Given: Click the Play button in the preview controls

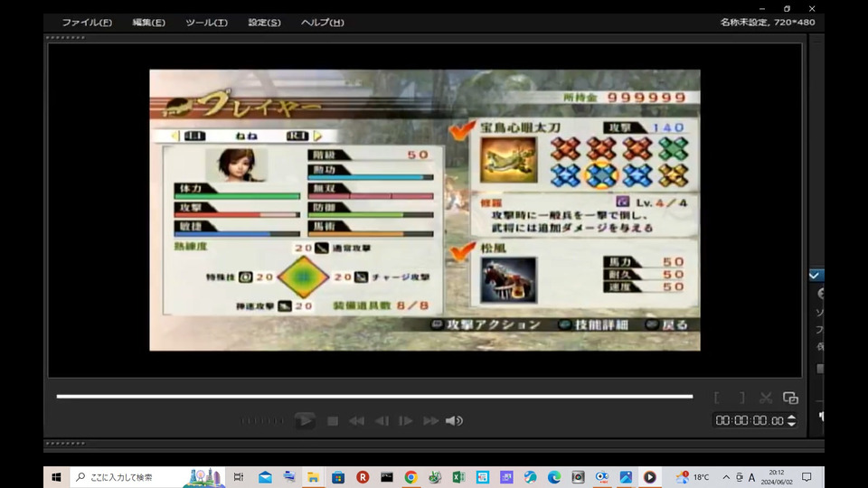Looking at the screenshot, I should [305, 421].
